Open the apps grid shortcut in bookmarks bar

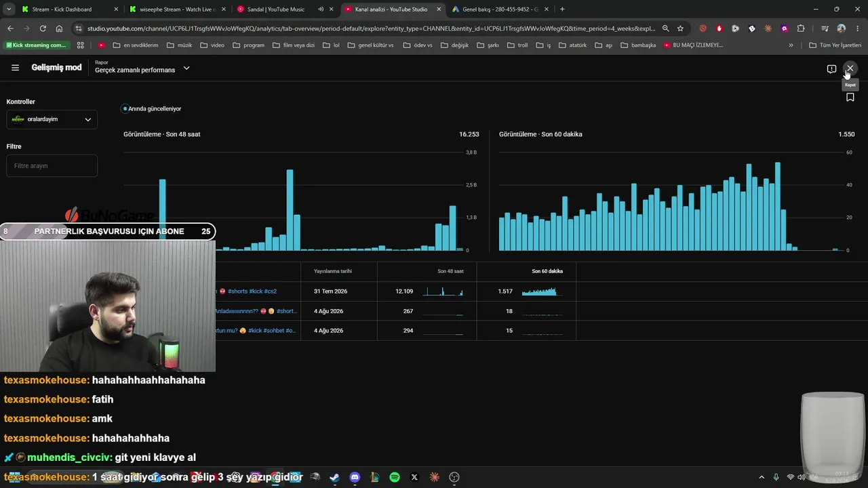81,45
